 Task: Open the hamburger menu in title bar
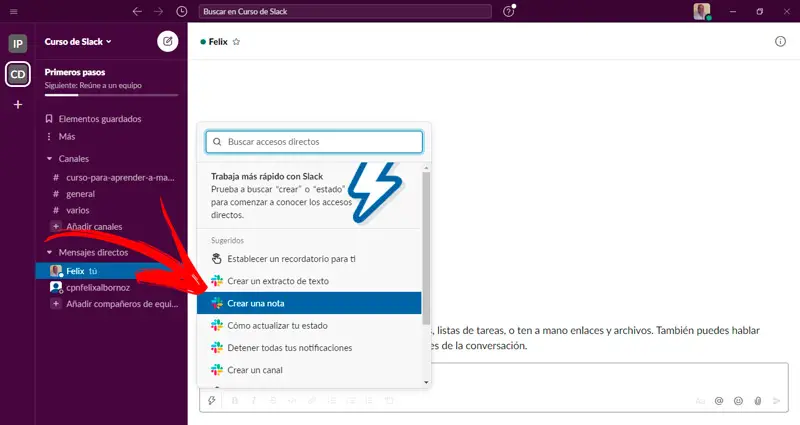[14, 11]
